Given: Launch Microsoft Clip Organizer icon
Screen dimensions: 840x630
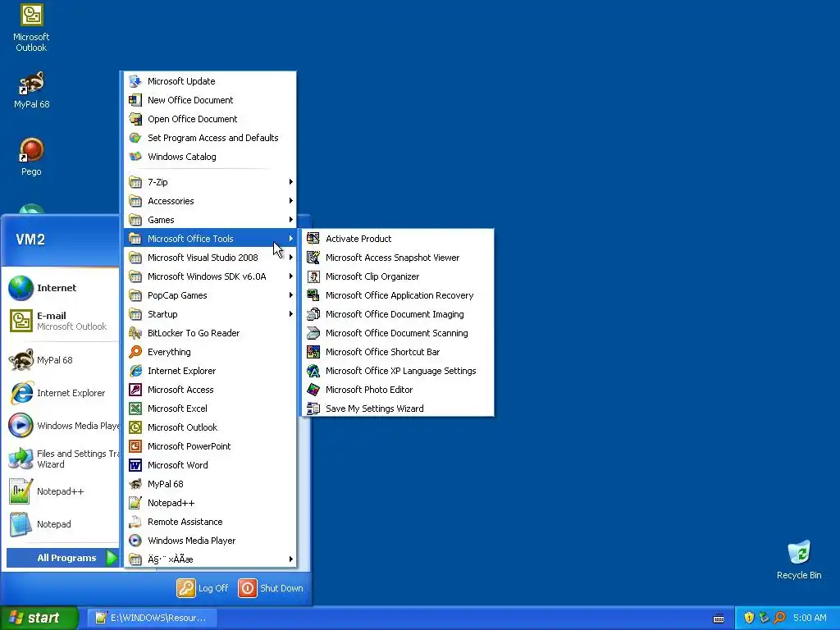Looking at the screenshot, I should tap(313, 276).
